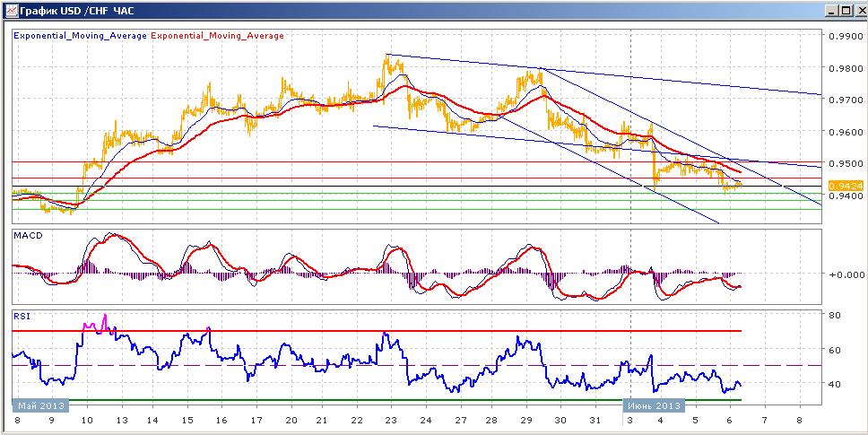
Task: Click date 15 on the time axis
Action: point(187,420)
